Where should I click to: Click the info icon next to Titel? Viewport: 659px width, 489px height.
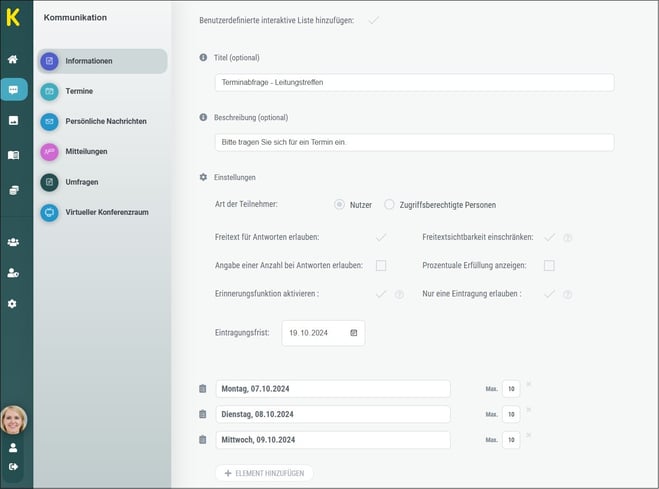point(203,58)
